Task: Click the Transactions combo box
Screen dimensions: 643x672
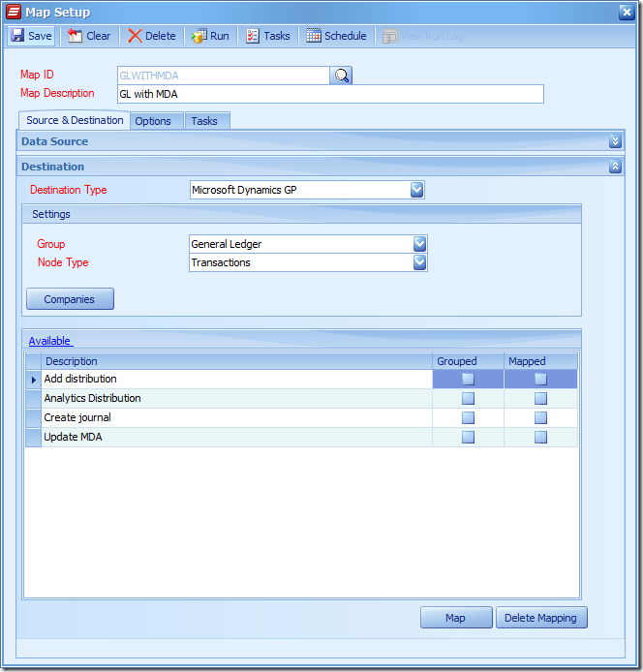Action: [308, 262]
